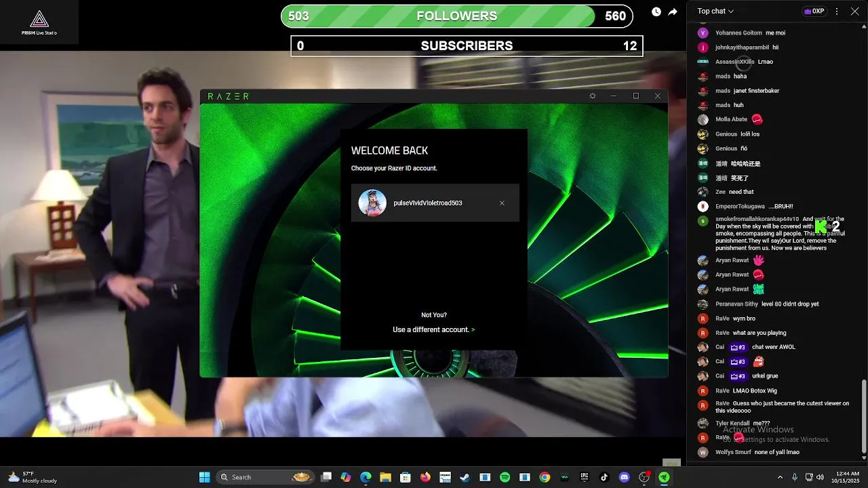Open Task View from taskbar
Viewport: 868px width, 488px height.
pos(326,477)
